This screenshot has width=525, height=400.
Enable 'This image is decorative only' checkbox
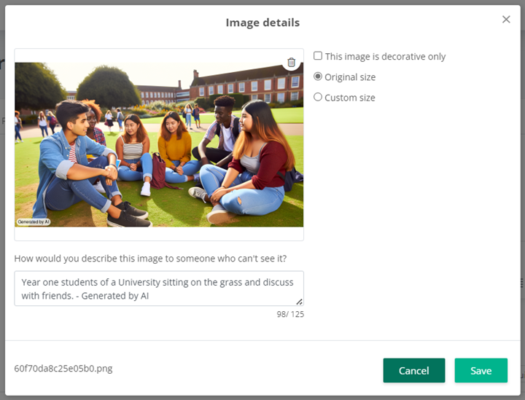(x=318, y=56)
